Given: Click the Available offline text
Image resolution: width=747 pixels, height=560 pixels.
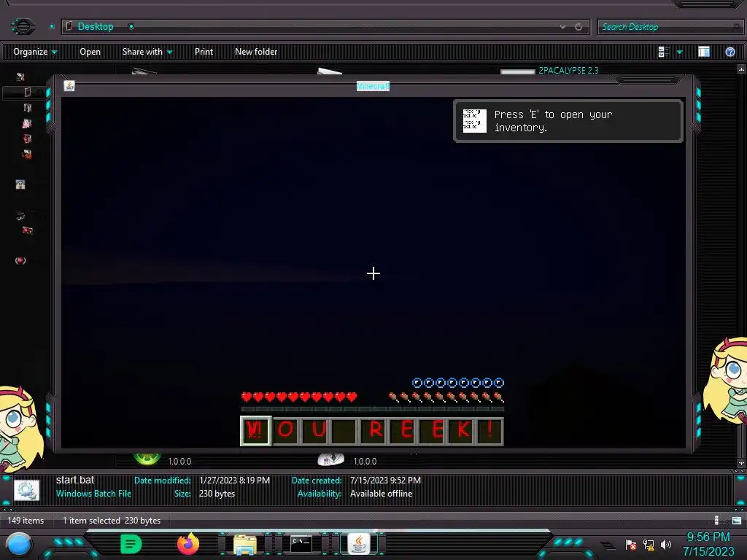Looking at the screenshot, I should pos(381,494).
